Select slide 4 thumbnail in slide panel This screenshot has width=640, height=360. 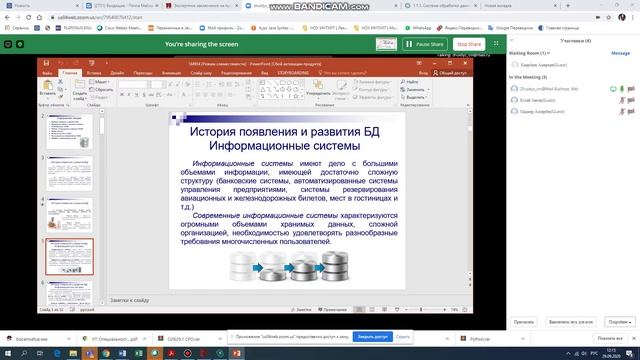point(69,215)
